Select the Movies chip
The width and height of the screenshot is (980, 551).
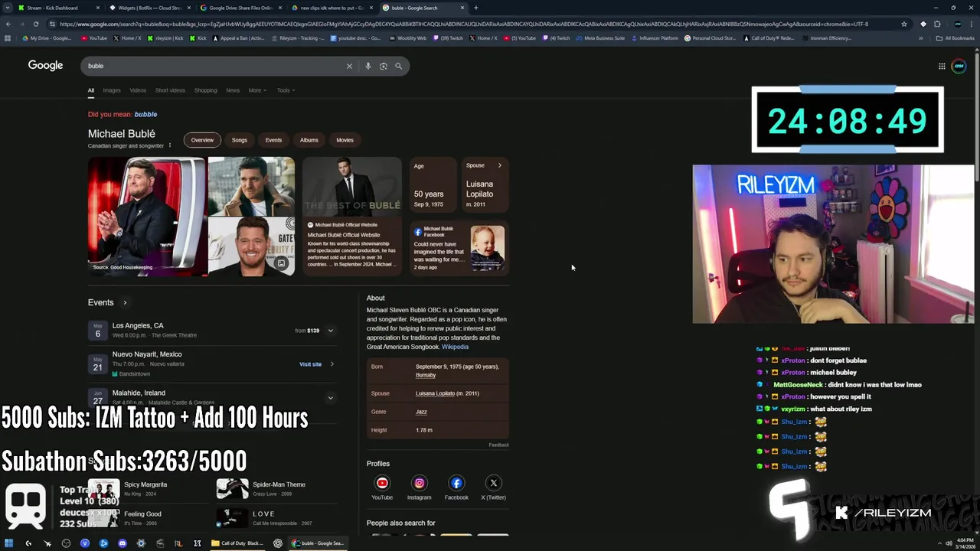[x=345, y=140]
